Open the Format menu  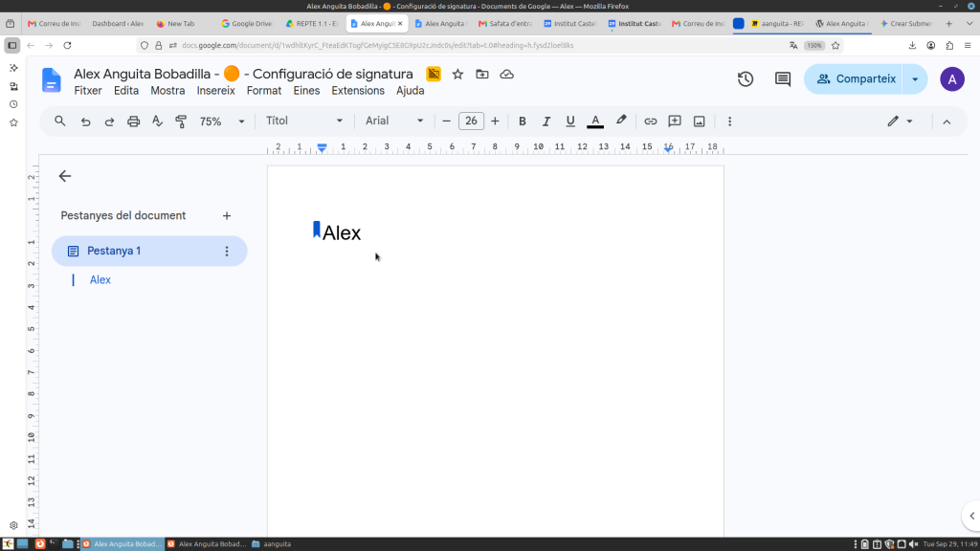[264, 91]
